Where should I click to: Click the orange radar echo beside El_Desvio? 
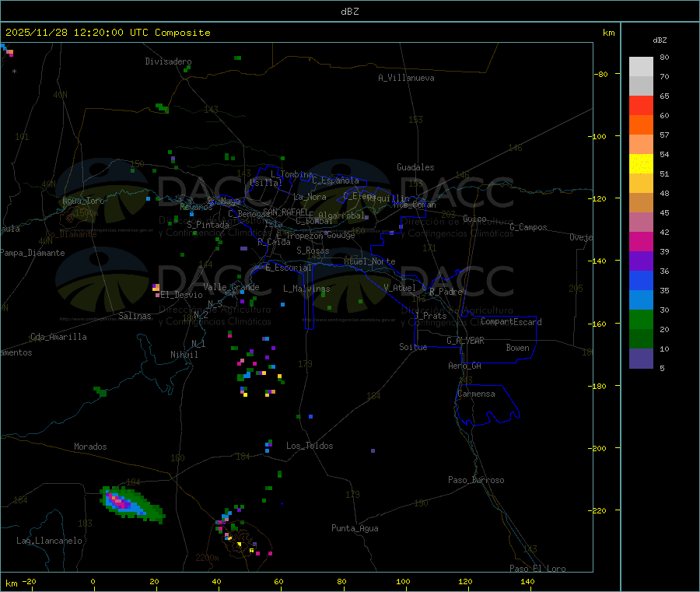(x=156, y=288)
